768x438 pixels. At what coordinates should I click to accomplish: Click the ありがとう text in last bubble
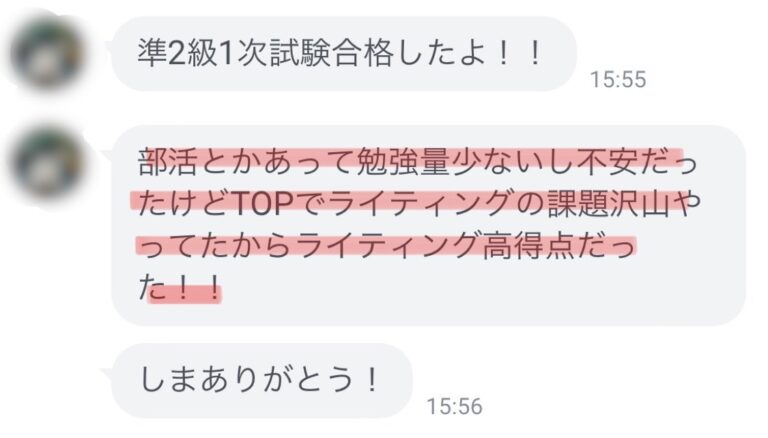click(275, 380)
